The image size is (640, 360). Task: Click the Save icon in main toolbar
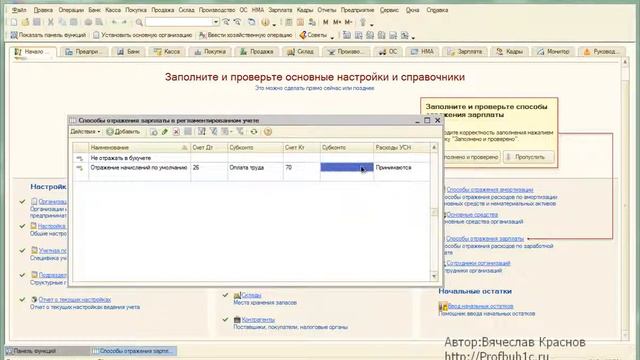point(37,22)
